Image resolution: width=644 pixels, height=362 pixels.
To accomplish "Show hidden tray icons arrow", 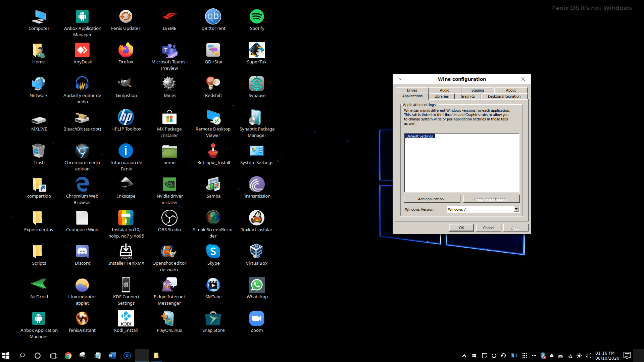I will point(464,356).
